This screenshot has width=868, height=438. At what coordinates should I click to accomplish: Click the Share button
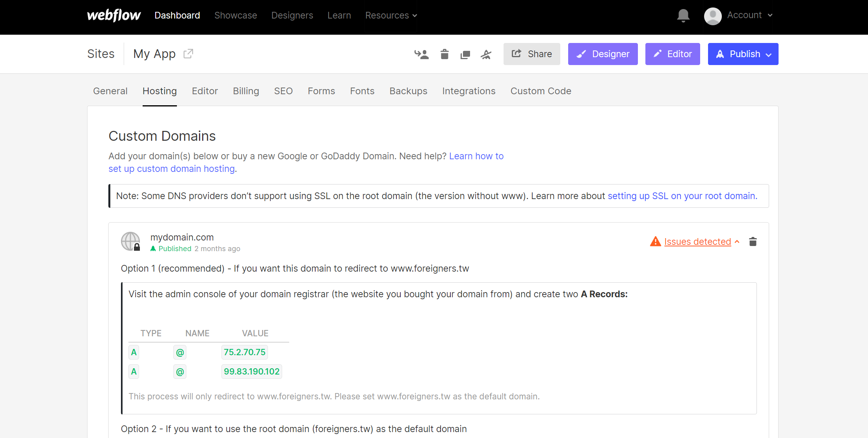532,54
